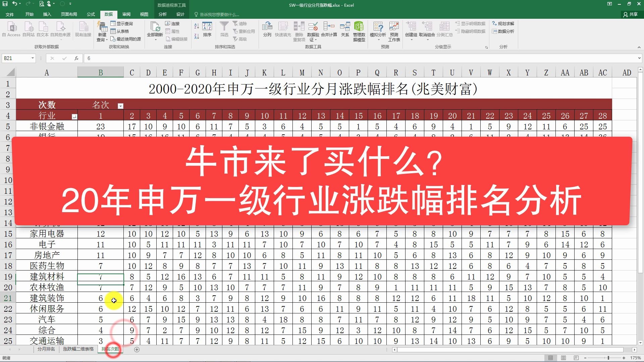Screen dimensions: 644x362
Task: Open the 行业 pivot filter dropdown
Action: [74, 117]
